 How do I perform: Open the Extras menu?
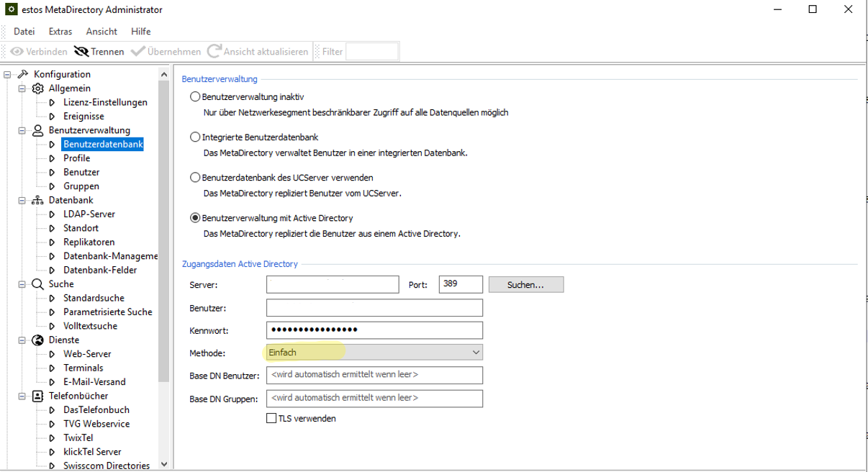60,32
